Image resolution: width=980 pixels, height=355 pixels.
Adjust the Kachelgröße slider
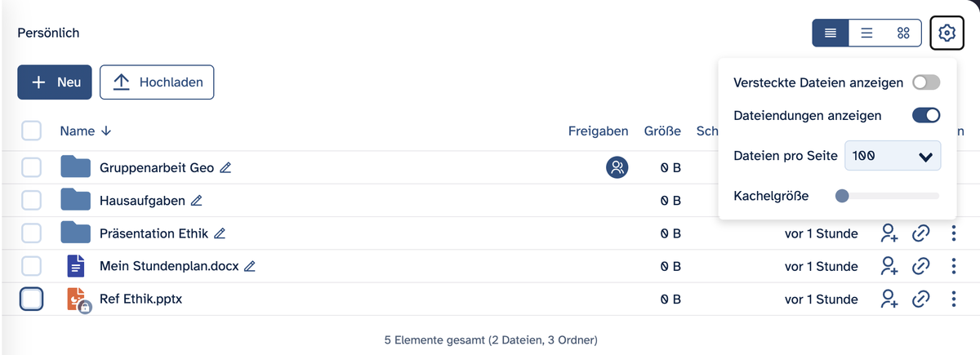point(842,196)
